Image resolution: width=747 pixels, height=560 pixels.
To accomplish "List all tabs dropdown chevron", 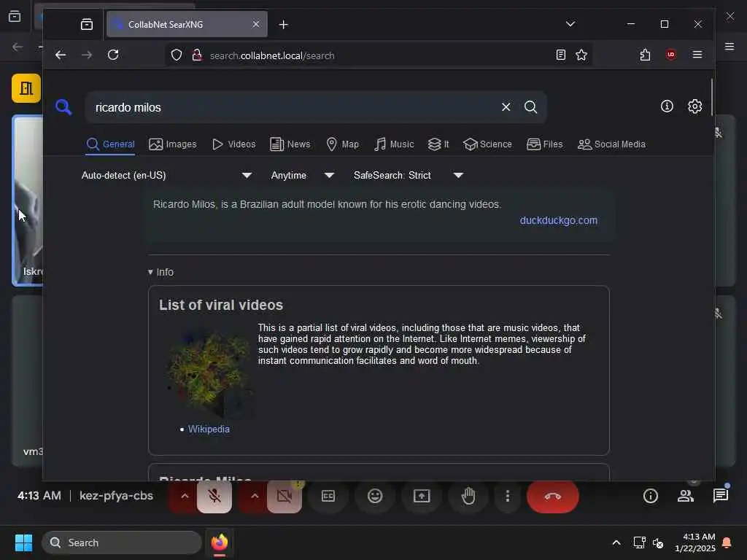I will [570, 24].
